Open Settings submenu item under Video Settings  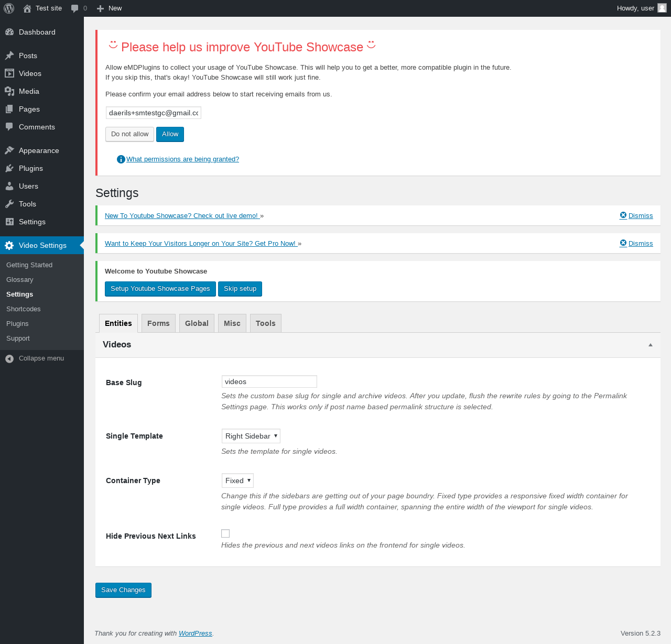[x=19, y=294]
